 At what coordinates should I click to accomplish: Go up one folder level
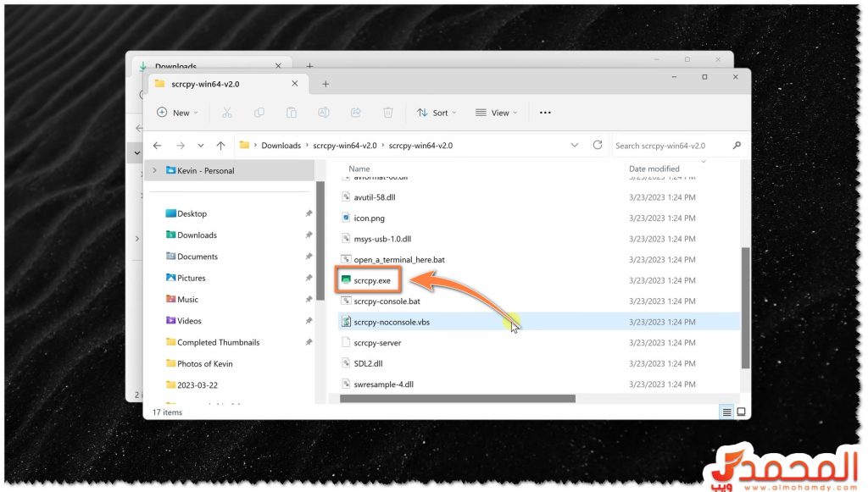click(221, 146)
